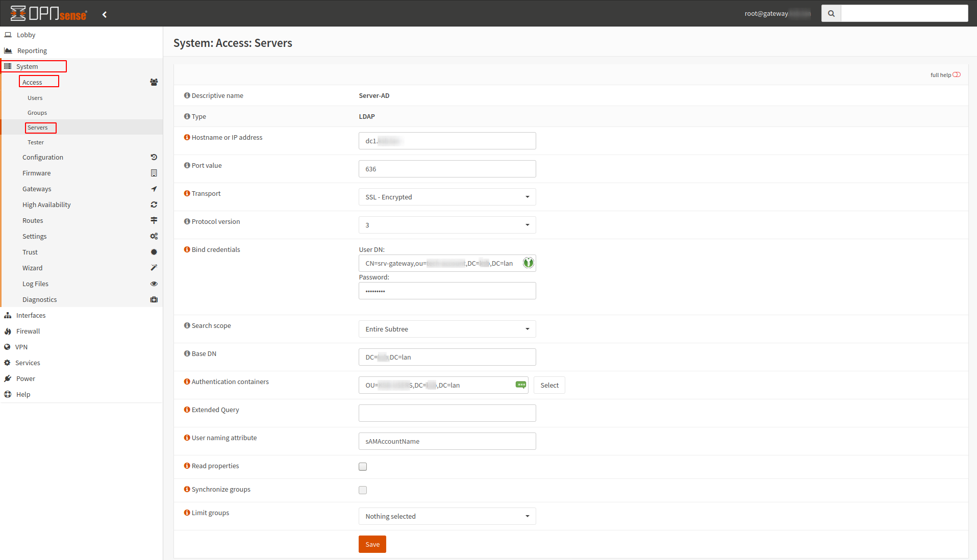Expand the Limit groups dropdown
The image size is (977, 560).
[x=447, y=516]
